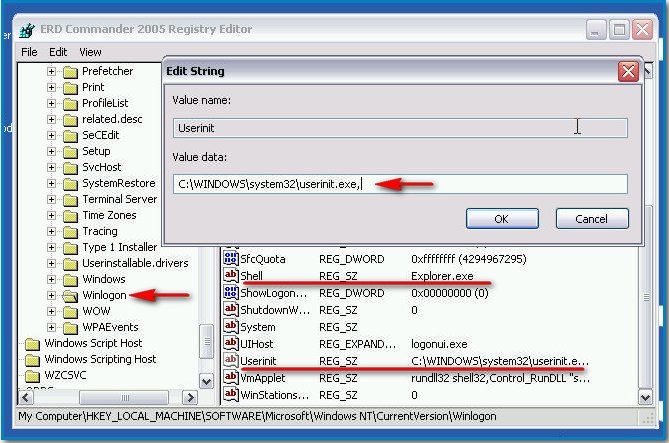Open the File menu

tap(29, 52)
